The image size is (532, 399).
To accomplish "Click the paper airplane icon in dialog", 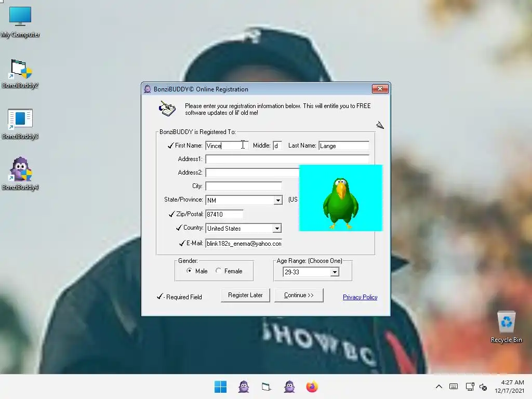I will coord(380,125).
